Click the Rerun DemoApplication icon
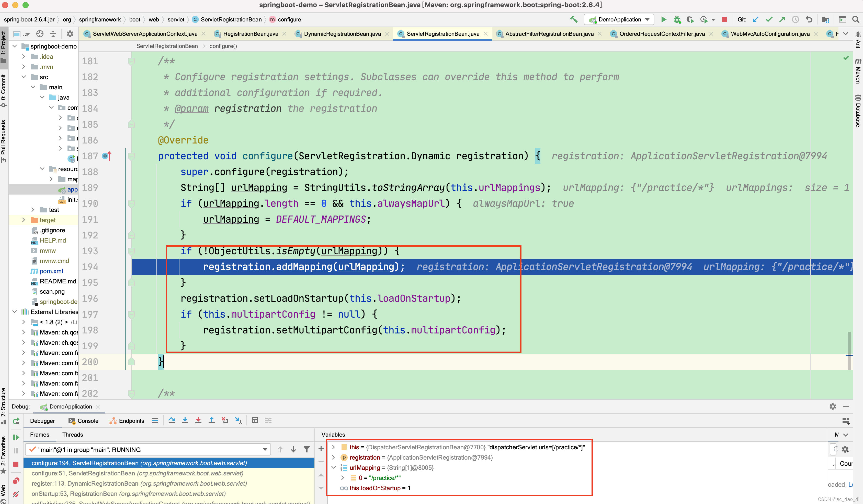 point(16,421)
